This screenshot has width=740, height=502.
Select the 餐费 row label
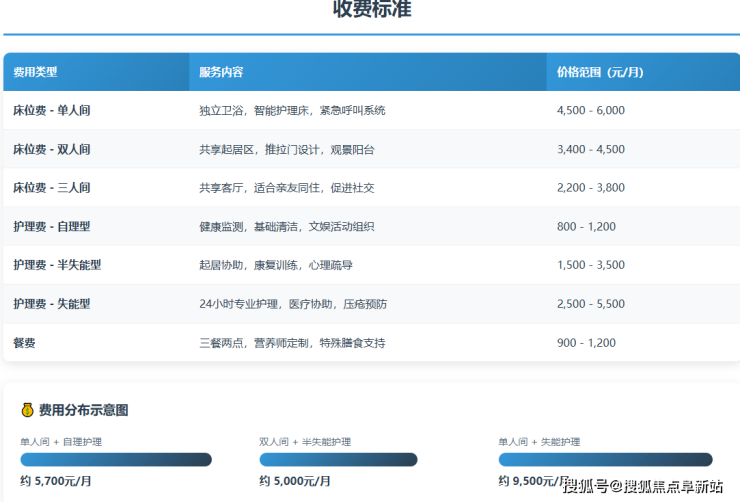click(x=24, y=343)
